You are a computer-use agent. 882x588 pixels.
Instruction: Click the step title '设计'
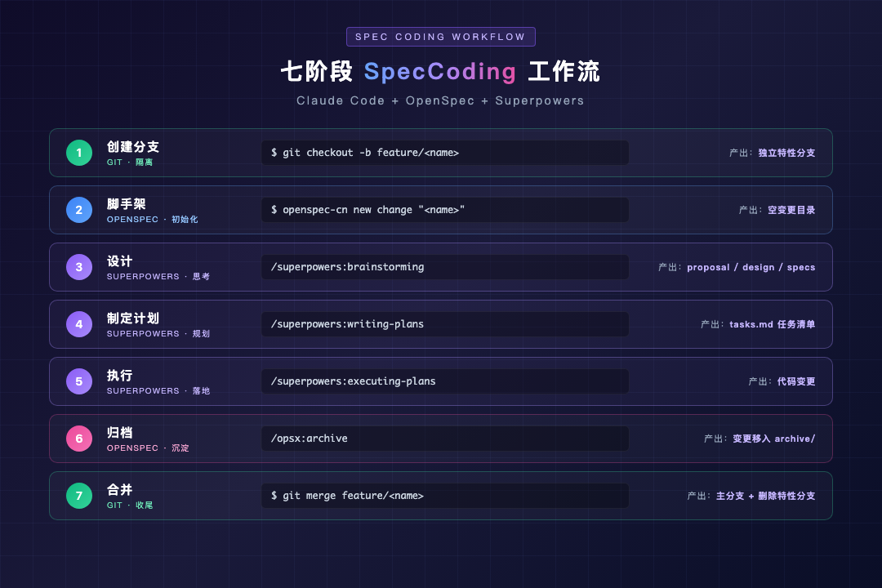click(x=120, y=261)
